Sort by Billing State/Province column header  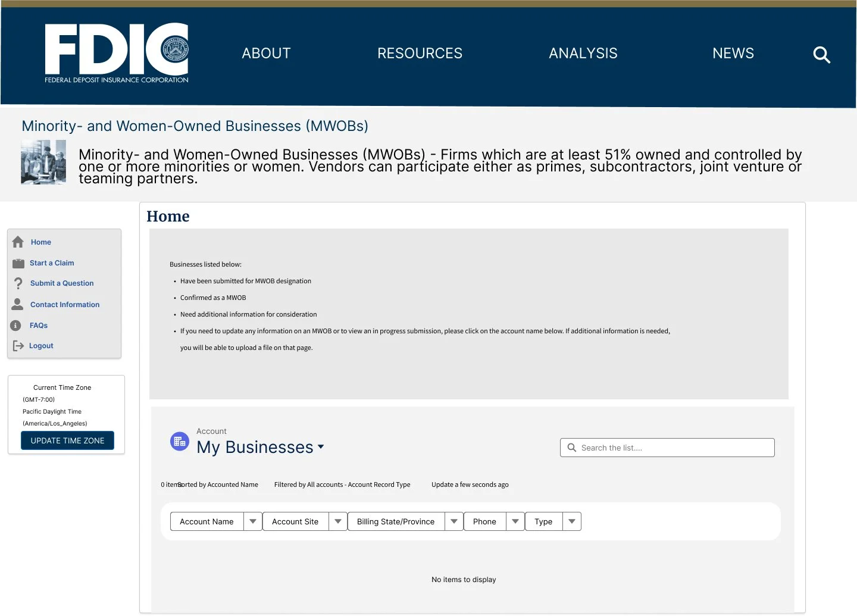[396, 521]
